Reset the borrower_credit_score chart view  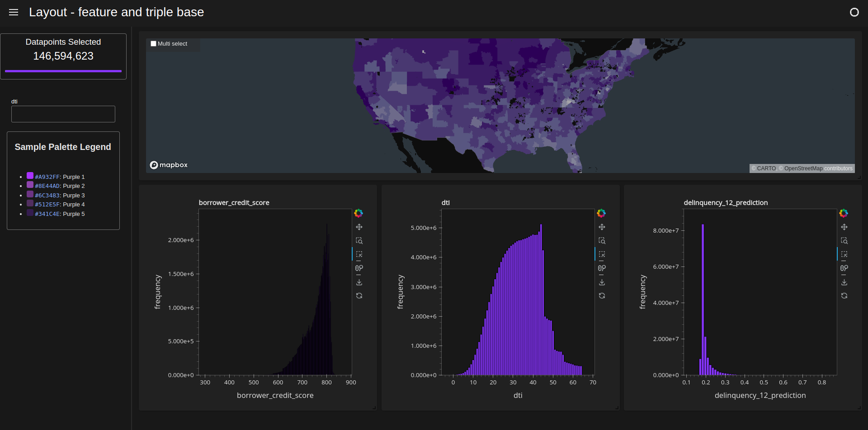(x=359, y=295)
